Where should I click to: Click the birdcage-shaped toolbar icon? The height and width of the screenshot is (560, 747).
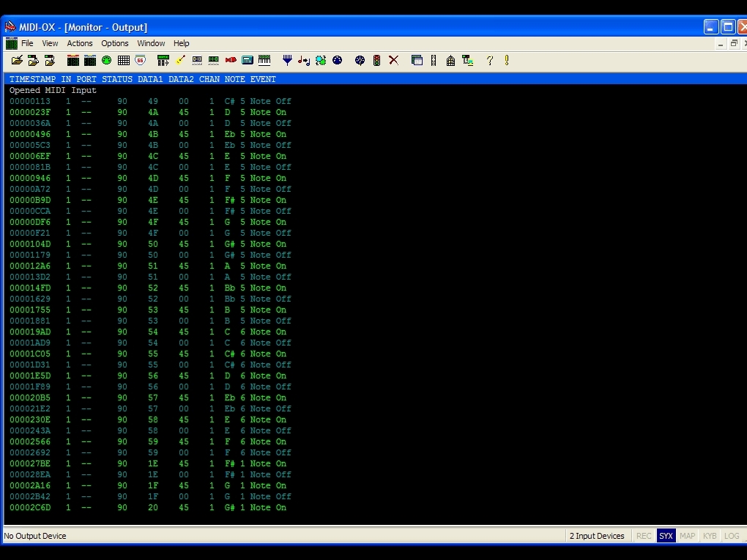[450, 61]
